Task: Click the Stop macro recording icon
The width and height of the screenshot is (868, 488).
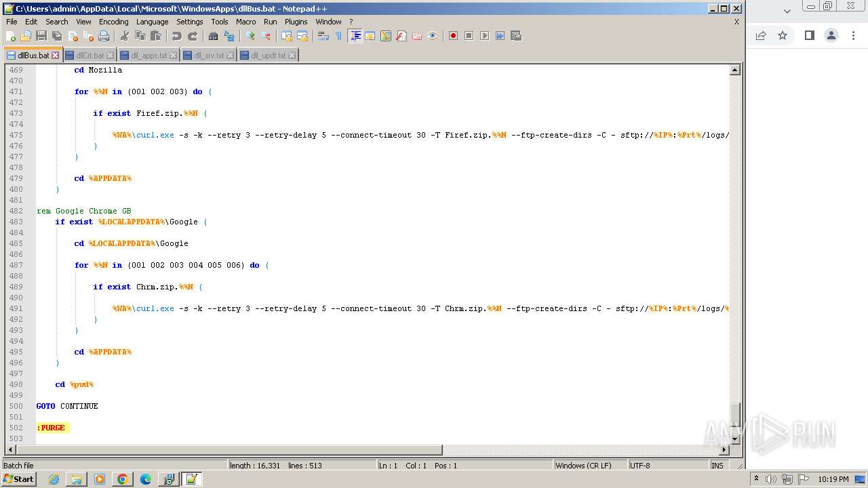Action: click(469, 36)
